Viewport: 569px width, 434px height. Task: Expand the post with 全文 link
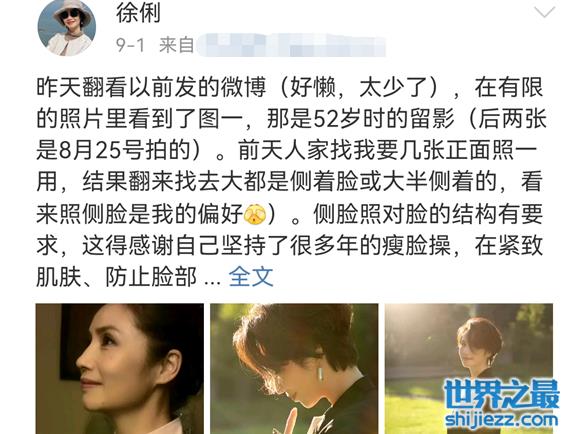tap(251, 277)
